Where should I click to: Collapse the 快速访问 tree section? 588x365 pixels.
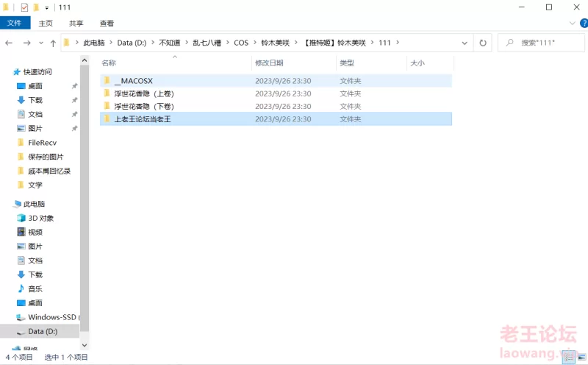(x=7, y=72)
